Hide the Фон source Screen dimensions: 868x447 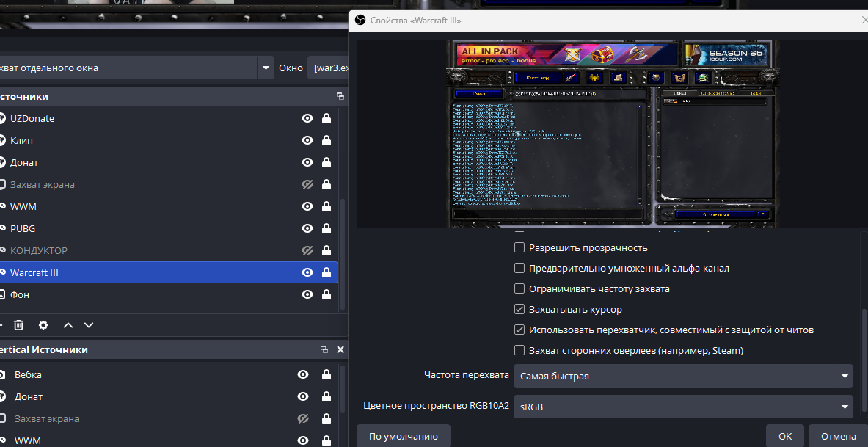pos(307,294)
